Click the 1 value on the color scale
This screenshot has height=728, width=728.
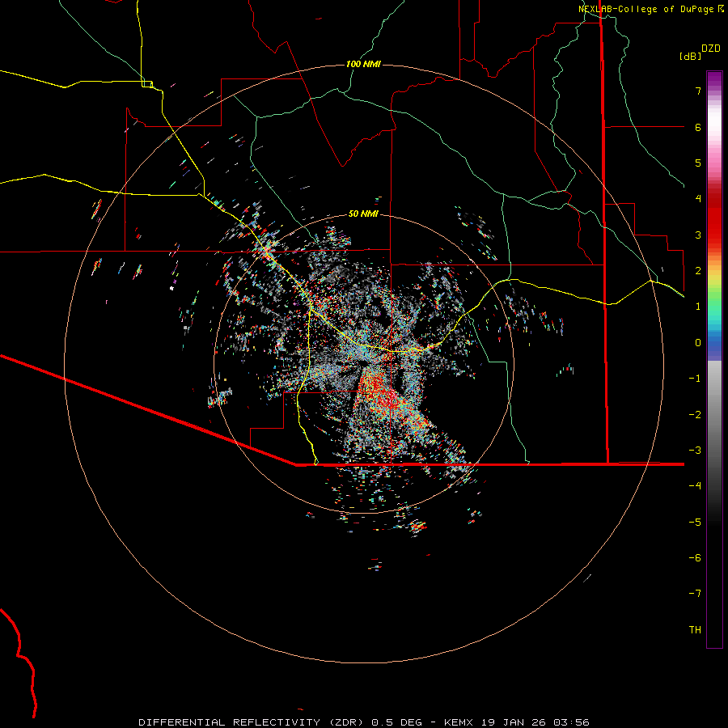tap(698, 307)
